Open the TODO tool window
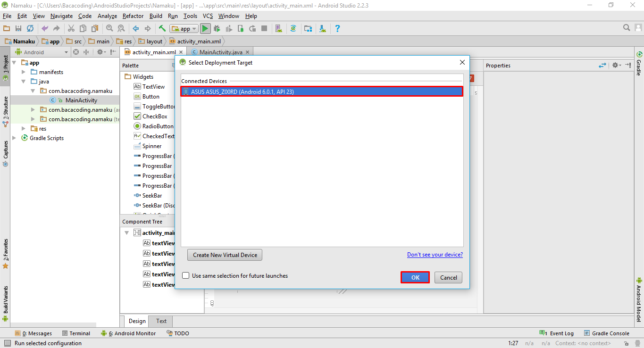644x348 pixels. tap(178, 333)
